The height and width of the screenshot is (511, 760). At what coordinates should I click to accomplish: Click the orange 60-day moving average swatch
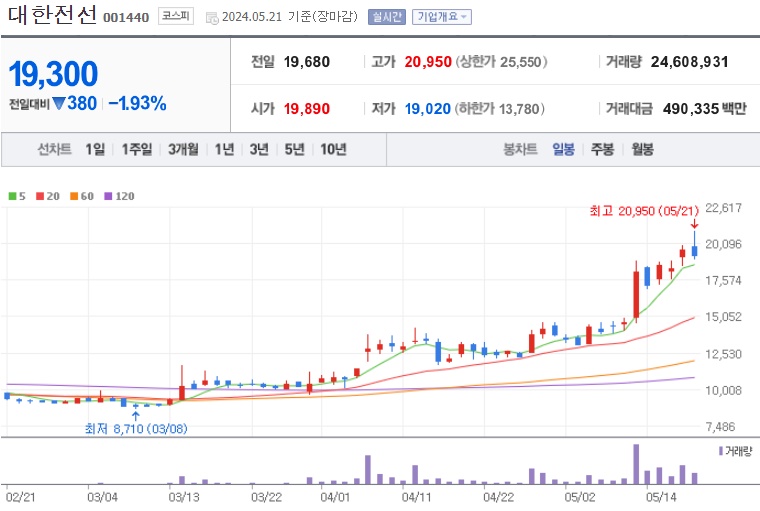click(74, 196)
